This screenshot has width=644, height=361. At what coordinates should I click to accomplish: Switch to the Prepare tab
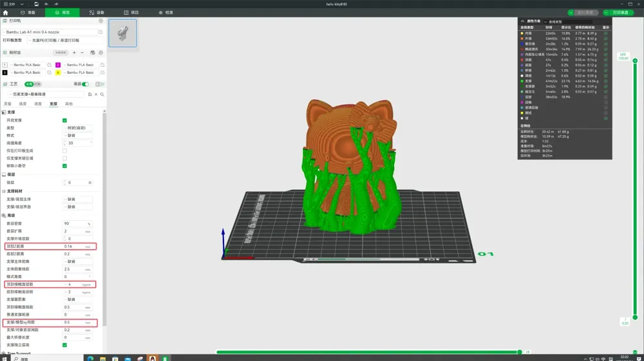coord(28,13)
